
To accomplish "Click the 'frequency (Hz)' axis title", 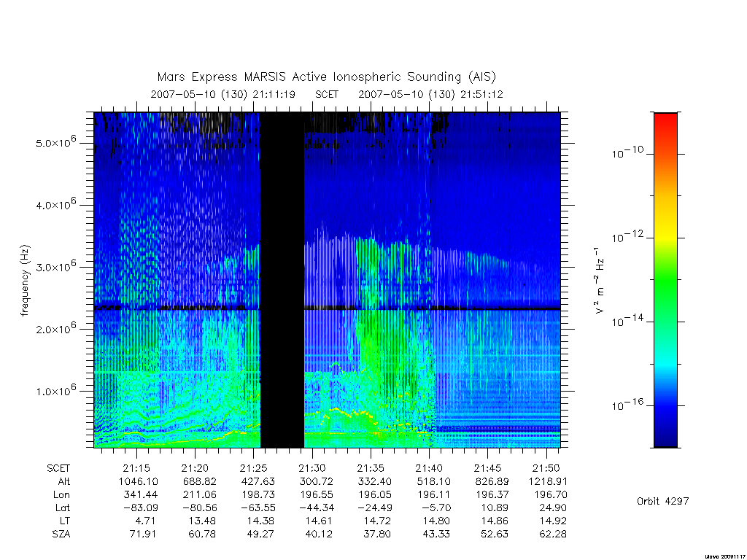I will [x=25, y=280].
